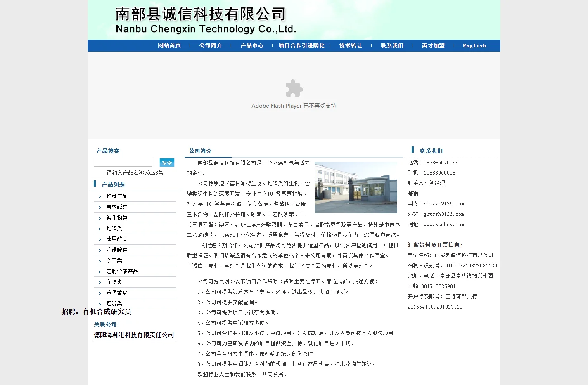588x385 pixels.
Task: Open 碘化物类 product category
Action: tap(117, 217)
